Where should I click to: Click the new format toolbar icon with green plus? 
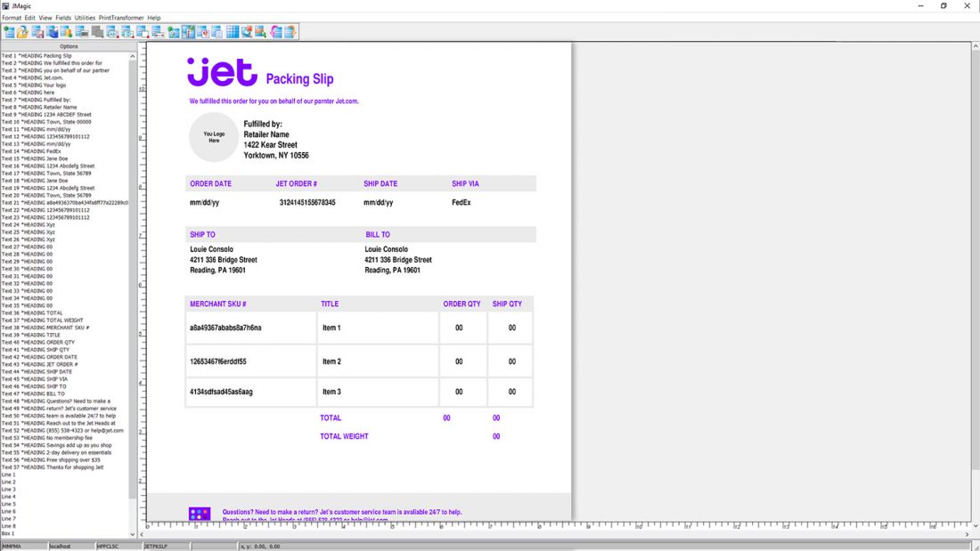[11, 31]
